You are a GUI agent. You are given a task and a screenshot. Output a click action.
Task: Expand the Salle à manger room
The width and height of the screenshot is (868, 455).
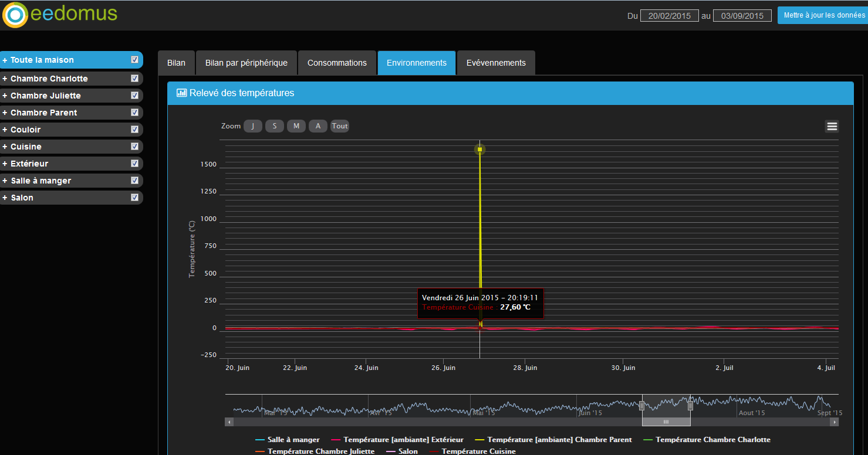tap(5, 181)
